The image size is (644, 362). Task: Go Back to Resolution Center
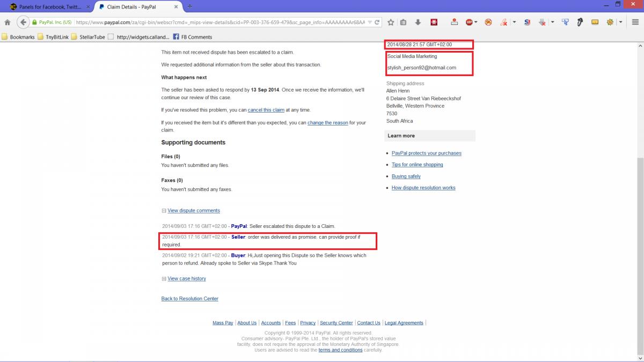pyautogui.click(x=190, y=299)
